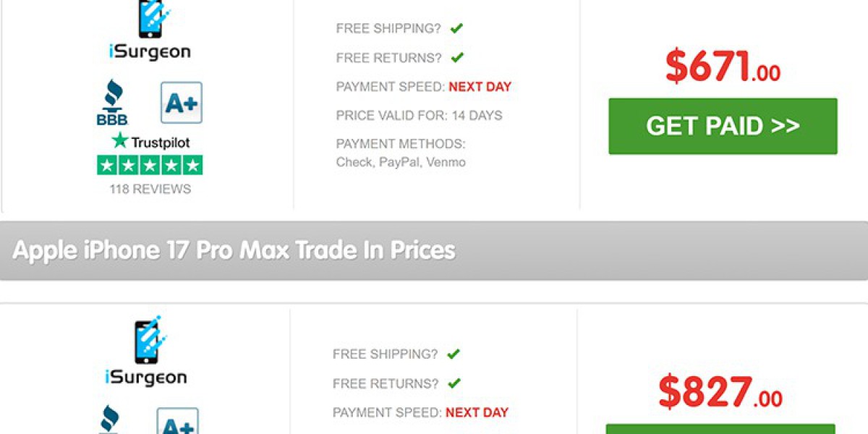Click the lower offer's Free Shipping checkmark

(454, 354)
